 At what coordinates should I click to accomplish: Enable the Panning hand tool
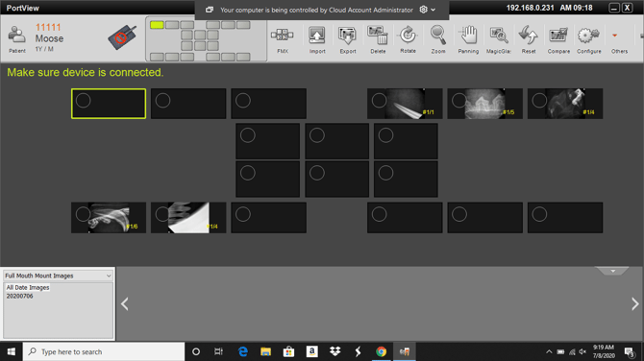point(468,39)
